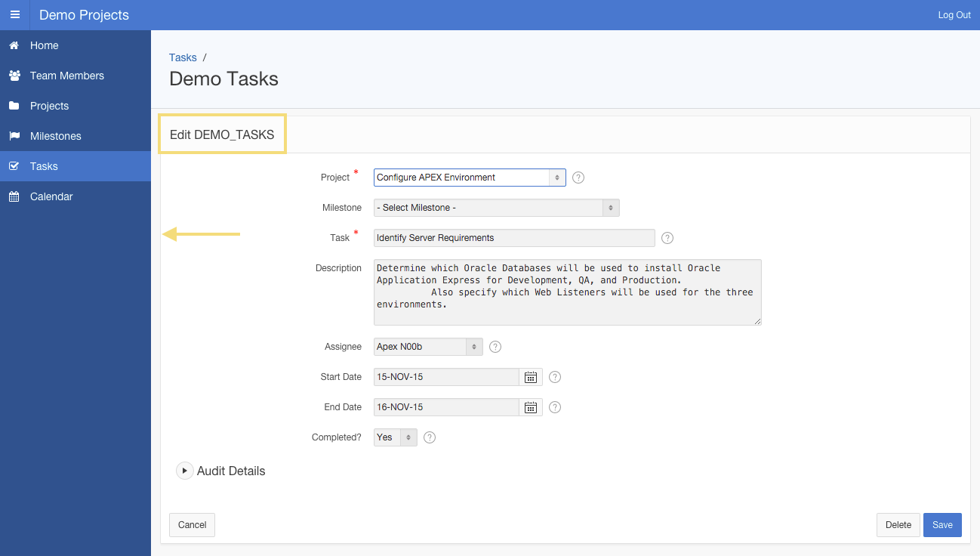Open the hamburger navigation menu
Screen dimensions: 980x556
(14, 14)
